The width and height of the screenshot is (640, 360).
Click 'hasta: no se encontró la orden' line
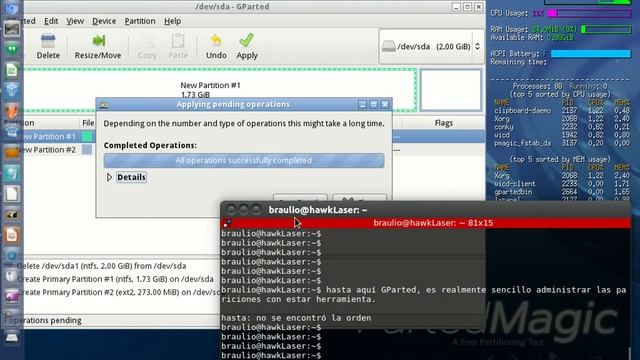(x=296, y=318)
